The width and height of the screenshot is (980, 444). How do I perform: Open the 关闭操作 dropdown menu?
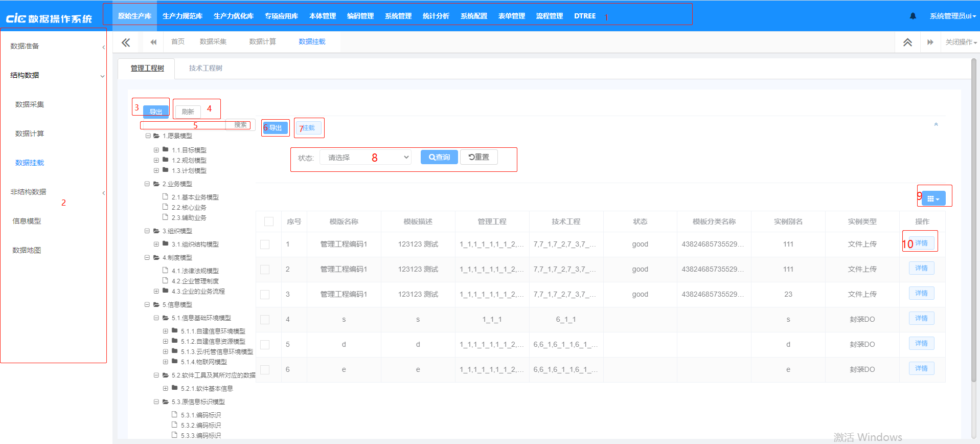(x=961, y=42)
